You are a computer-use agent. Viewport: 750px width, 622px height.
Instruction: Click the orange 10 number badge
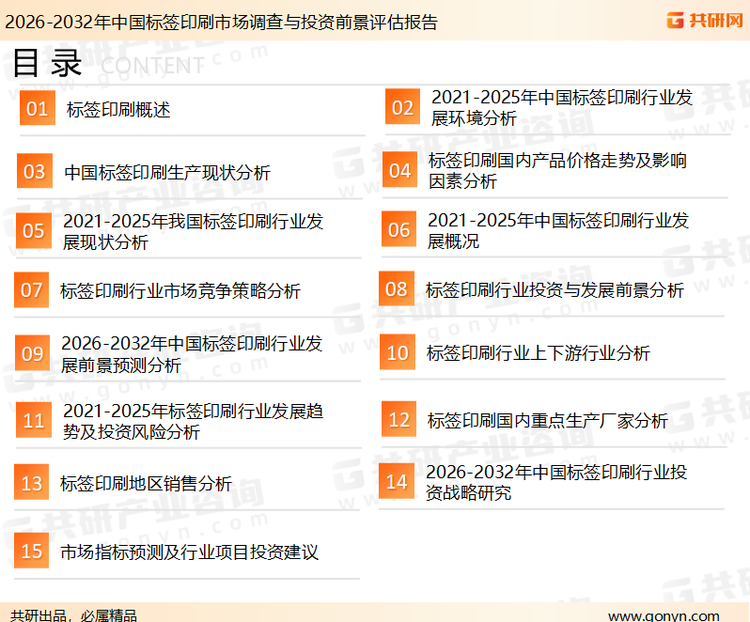point(397,352)
